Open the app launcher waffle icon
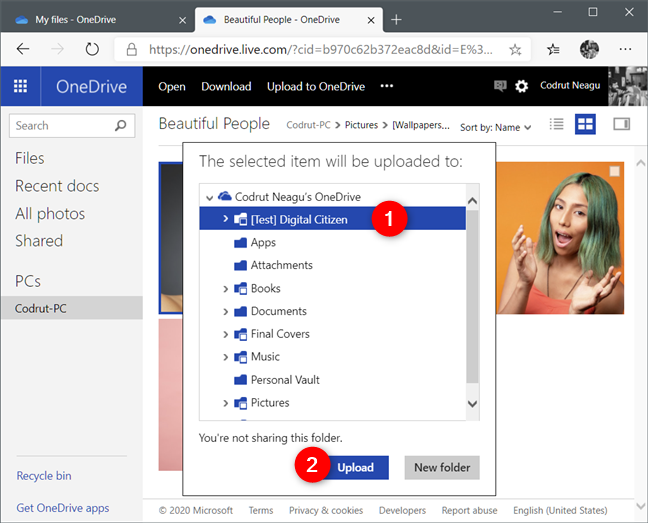Viewport: 648px width, 523px height. coord(20,86)
